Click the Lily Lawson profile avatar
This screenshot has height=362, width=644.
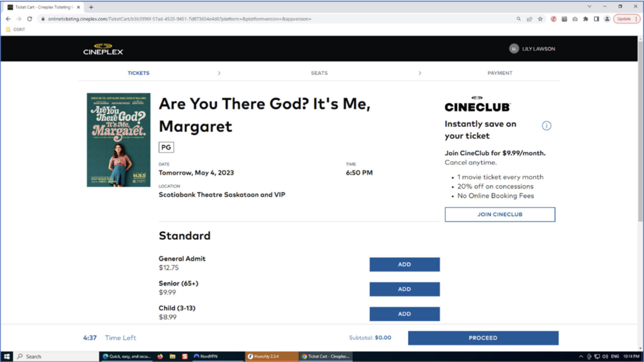coord(514,49)
